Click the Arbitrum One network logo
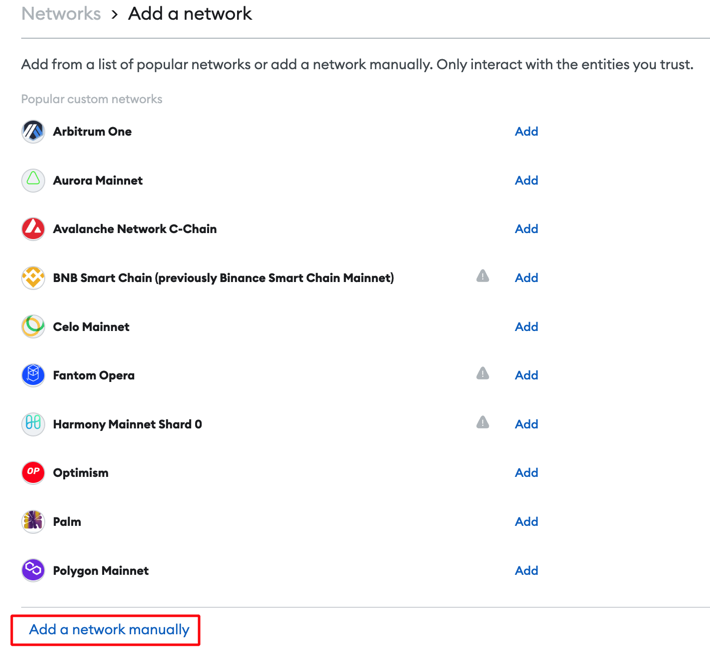712x650 pixels. click(x=33, y=132)
